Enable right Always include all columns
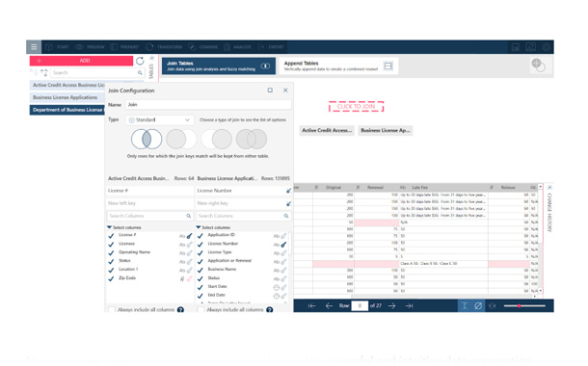Viewport: 588px width, 366px height. 200,310
